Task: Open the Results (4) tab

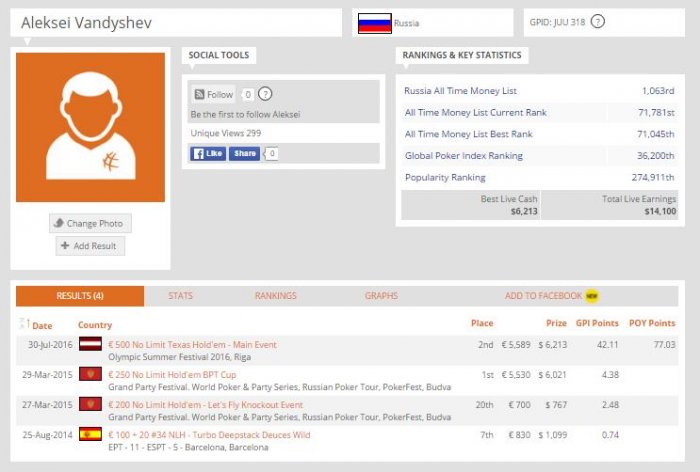Action: coord(80,296)
